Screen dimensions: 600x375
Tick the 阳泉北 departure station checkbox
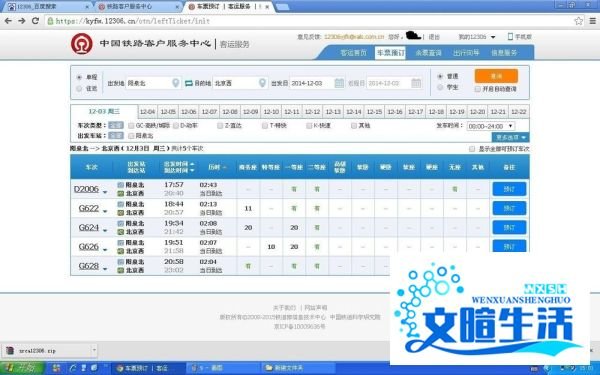pos(131,136)
